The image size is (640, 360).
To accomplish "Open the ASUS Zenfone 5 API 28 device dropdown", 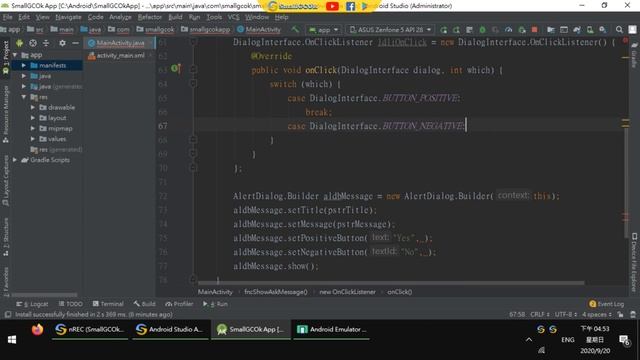I will (x=390, y=29).
